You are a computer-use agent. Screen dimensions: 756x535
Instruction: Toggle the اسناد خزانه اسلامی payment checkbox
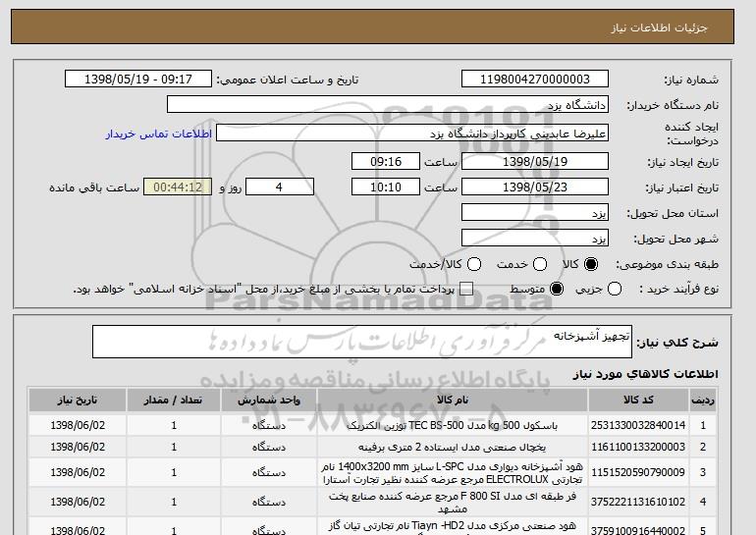[x=466, y=290]
